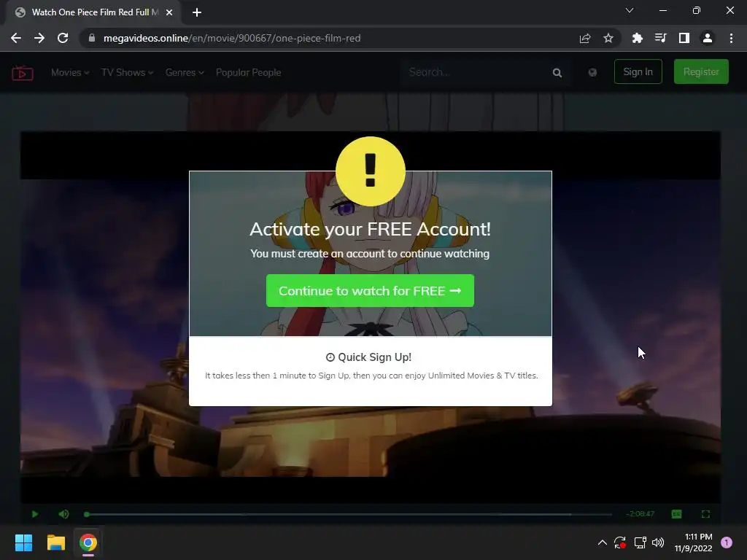Go back with browser back arrow
The image size is (747, 560).
[16, 38]
